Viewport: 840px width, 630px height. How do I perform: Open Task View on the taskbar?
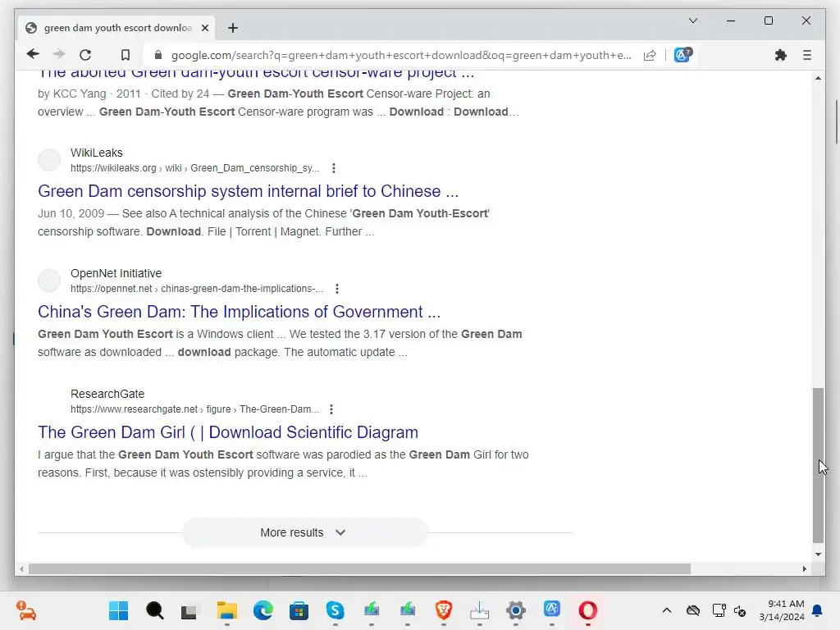coord(189,610)
